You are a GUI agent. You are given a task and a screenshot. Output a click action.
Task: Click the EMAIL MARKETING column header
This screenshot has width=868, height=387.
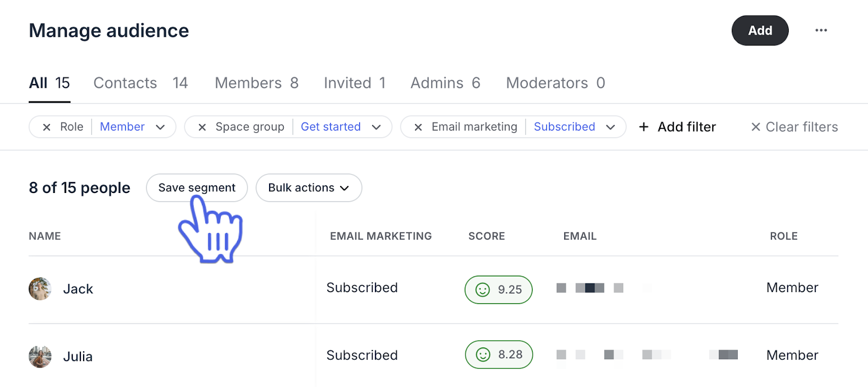pyautogui.click(x=381, y=236)
